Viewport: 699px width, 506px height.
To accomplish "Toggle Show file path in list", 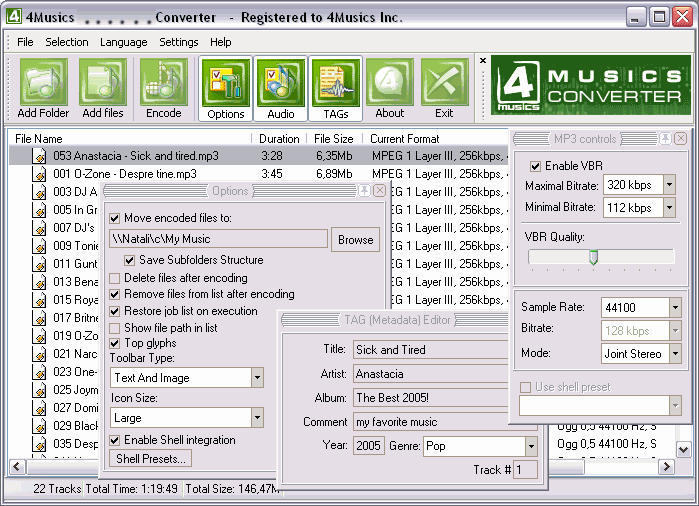I will coord(115,327).
